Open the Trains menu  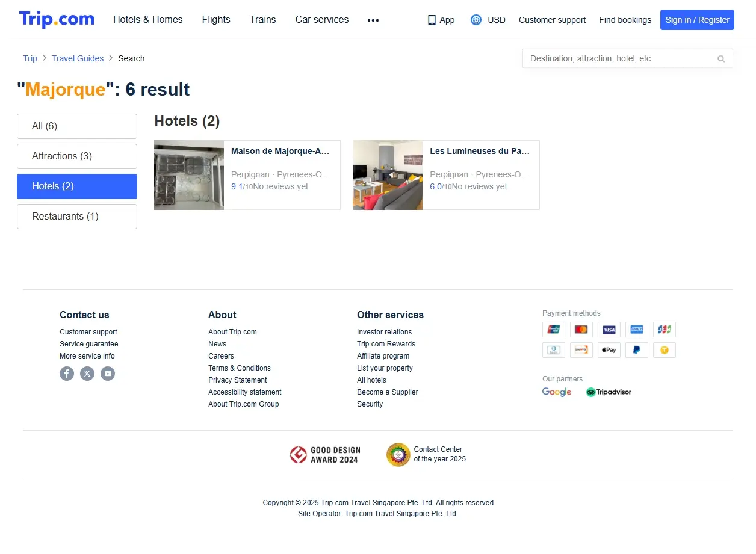point(263,20)
